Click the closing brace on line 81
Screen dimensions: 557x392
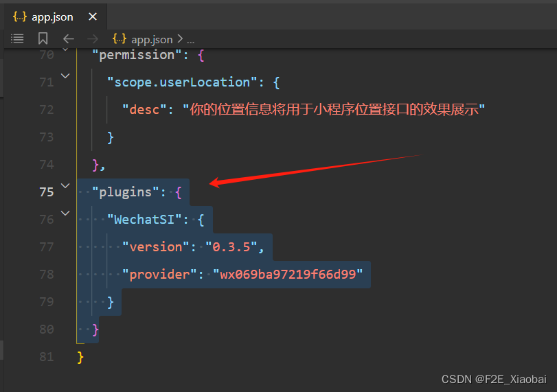[x=80, y=357]
